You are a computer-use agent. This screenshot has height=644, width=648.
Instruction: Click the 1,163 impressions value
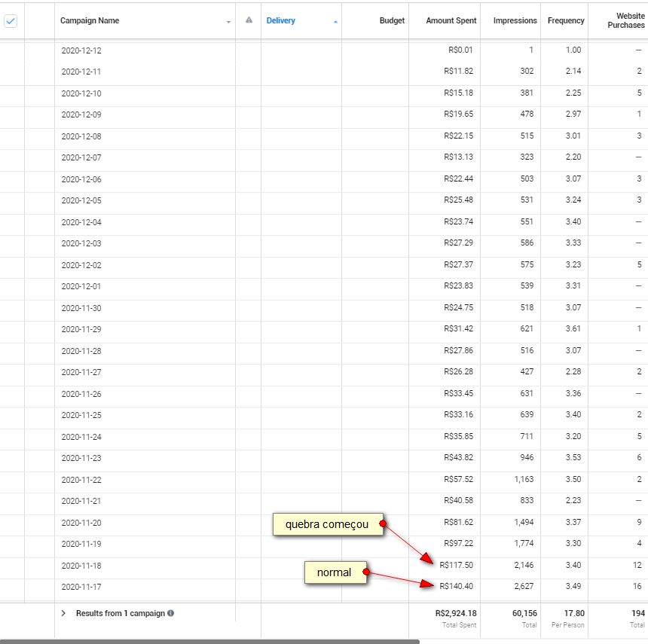(524, 479)
